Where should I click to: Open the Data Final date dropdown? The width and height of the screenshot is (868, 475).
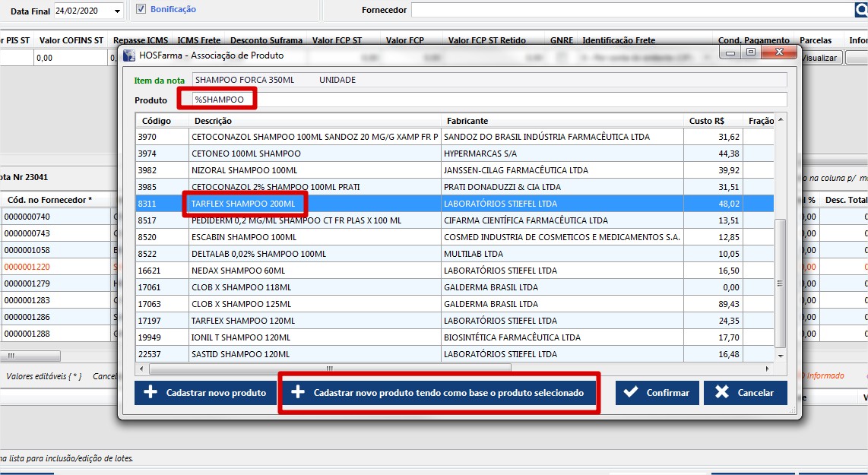(116, 11)
